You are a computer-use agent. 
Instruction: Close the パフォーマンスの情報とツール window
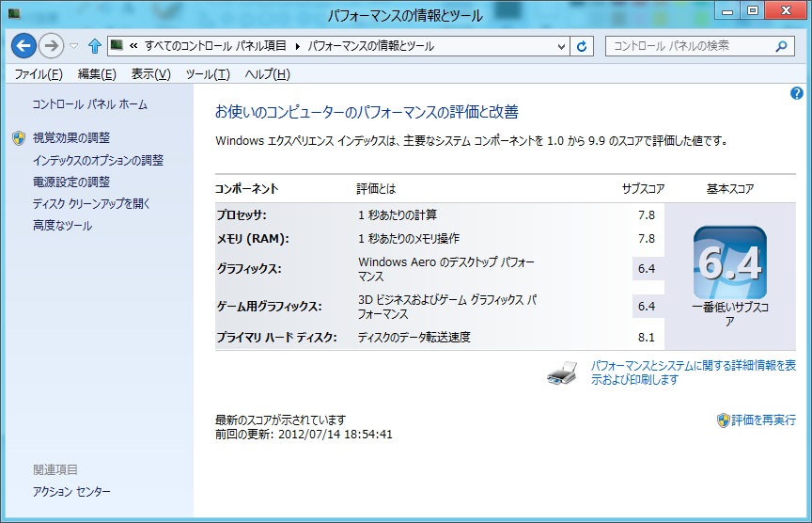[x=786, y=10]
